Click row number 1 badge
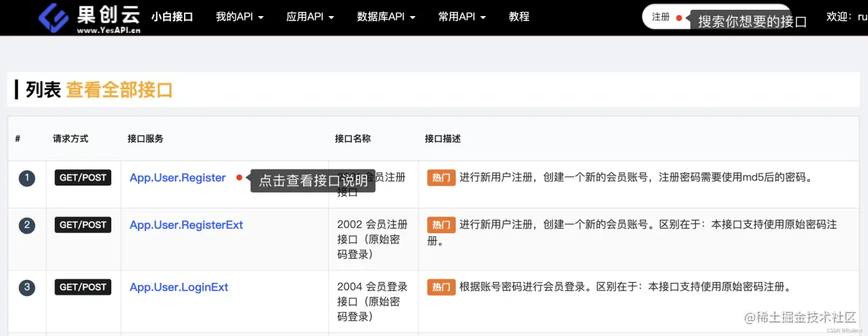The height and width of the screenshot is (336, 868). pos(27,178)
